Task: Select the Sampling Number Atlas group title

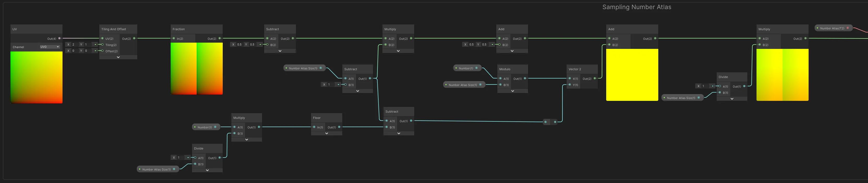Action: pos(636,7)
